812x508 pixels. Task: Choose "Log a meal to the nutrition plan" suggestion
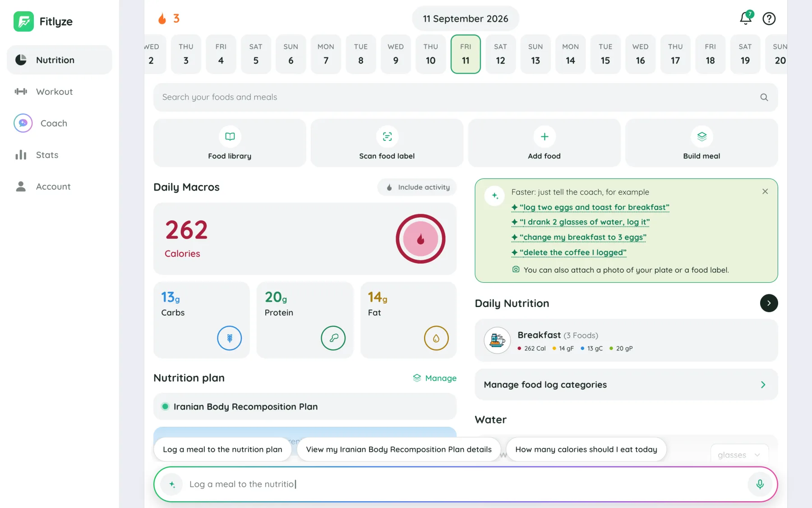coord(222,449)
